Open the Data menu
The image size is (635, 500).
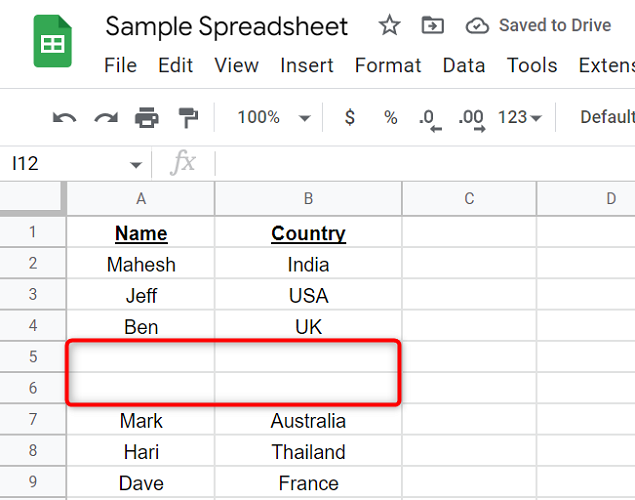click(464, 65)
